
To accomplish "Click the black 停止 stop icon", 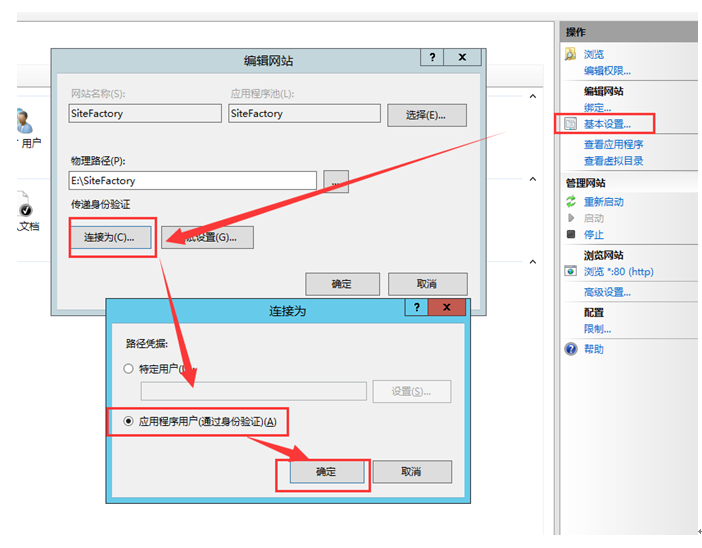I will [x=570, y=234].
